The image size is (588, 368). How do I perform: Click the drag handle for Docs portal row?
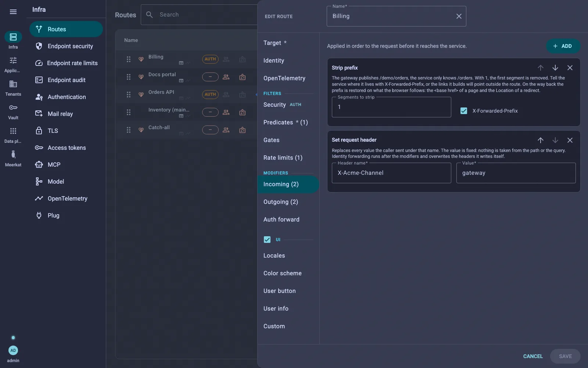129,77
